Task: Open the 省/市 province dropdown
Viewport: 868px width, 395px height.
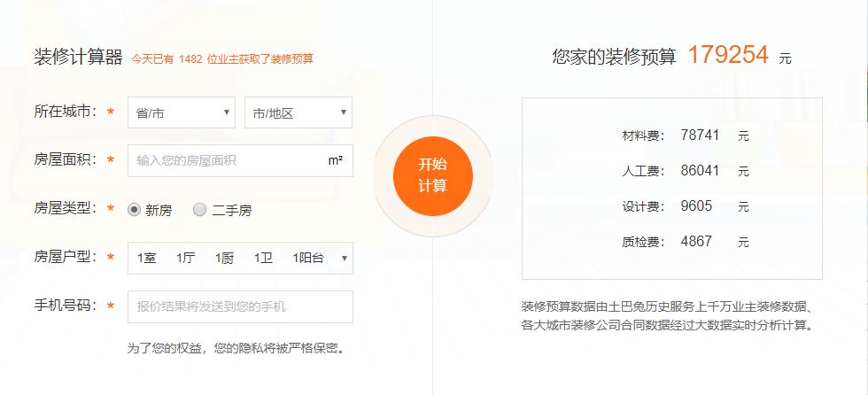Action: (x=182, y=112)
